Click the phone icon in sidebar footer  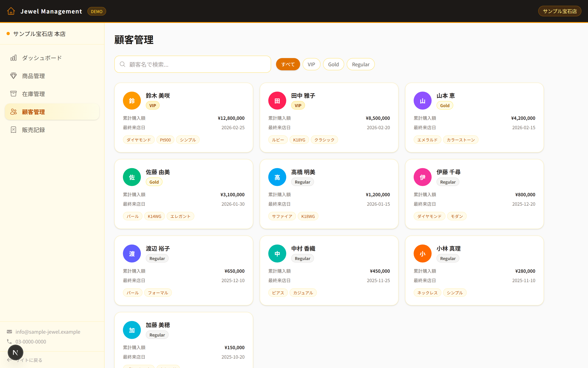[x=9, y=341]
